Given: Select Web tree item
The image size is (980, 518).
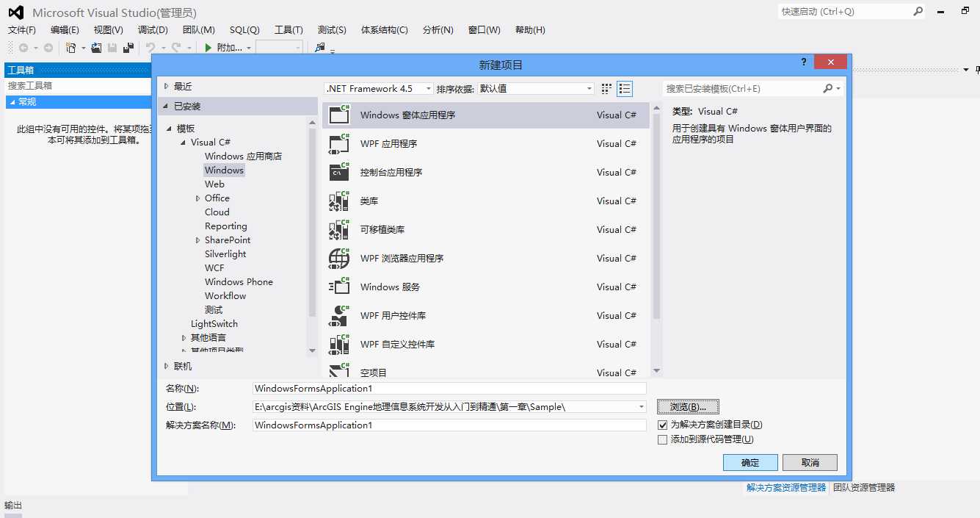Looking at the screenshot, I should [214, 184].
